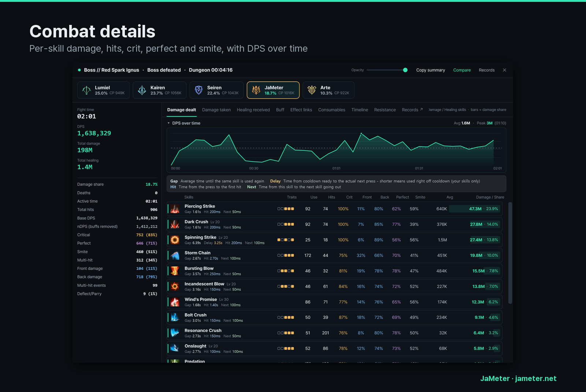Switch to the Damage taken tab
Screen dimensions: 586x392
click(216, 110)
